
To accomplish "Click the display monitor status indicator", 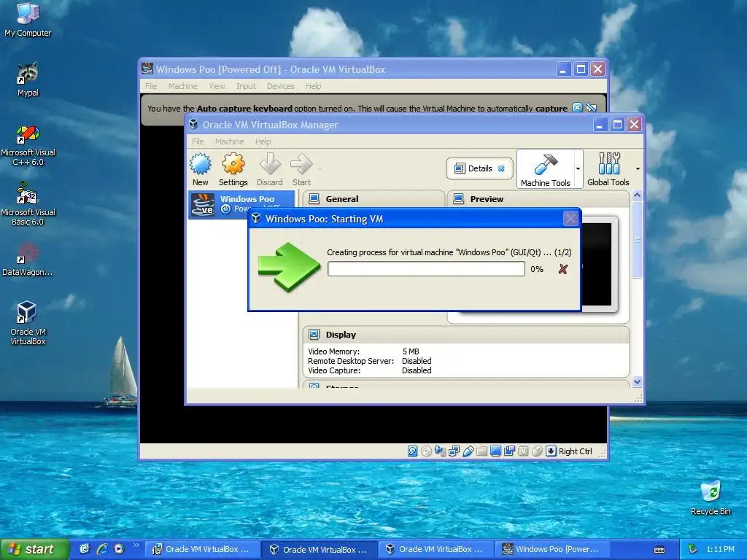I will tap(495, 451).
